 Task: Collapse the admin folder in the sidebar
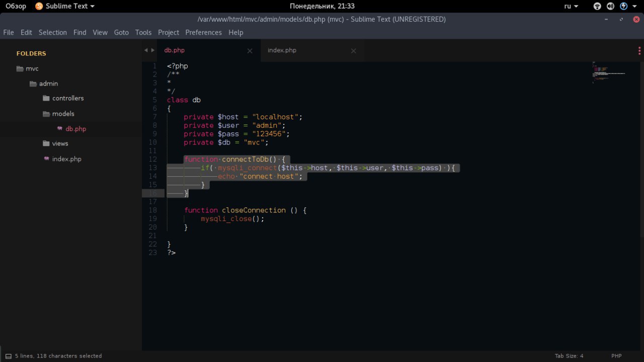(x=33, y=84)
